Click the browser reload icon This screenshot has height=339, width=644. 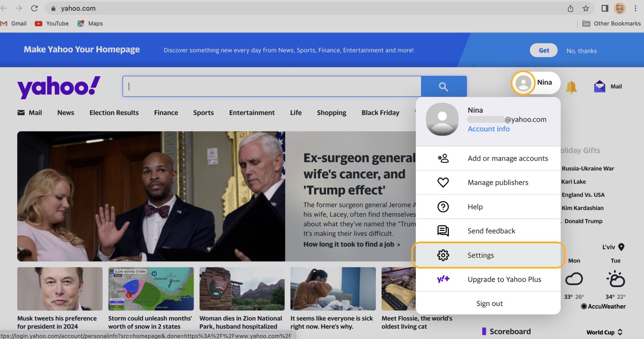tap(34, 8)
